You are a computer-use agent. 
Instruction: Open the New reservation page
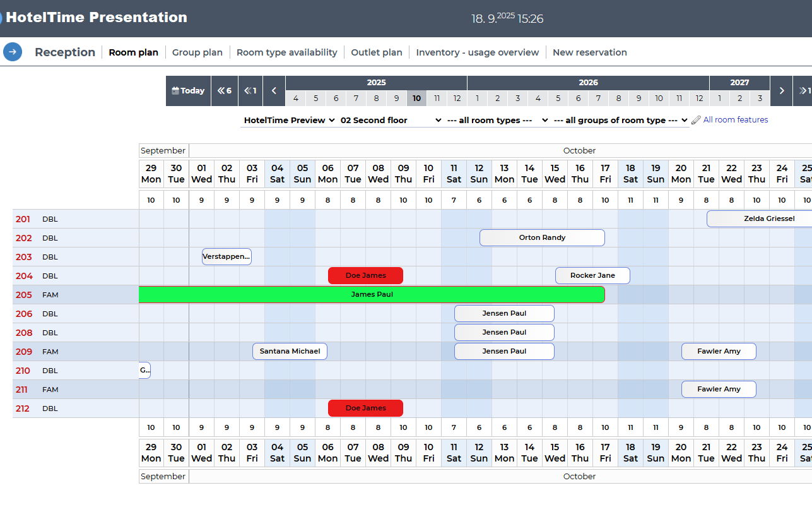(x=589, y=52)
